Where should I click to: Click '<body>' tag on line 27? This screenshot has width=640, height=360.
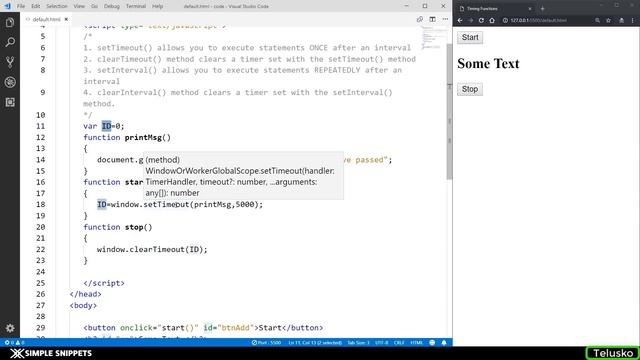[x=83, y=305]
